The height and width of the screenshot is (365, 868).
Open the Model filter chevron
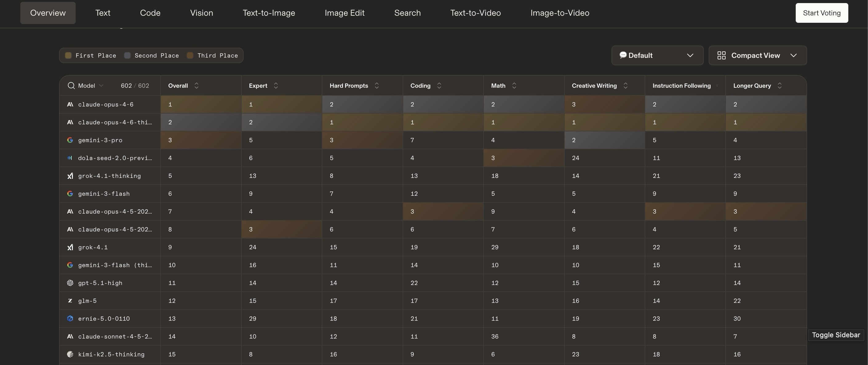[x=101, y=86]
